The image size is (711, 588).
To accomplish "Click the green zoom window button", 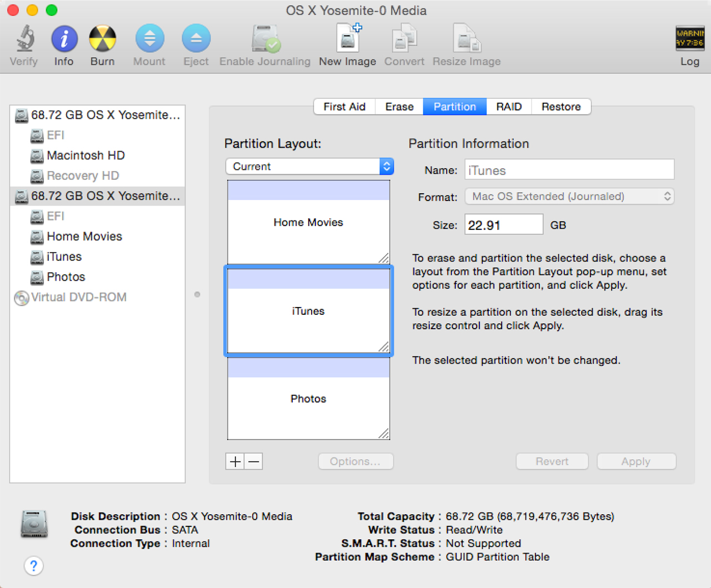I will point(52,10).
